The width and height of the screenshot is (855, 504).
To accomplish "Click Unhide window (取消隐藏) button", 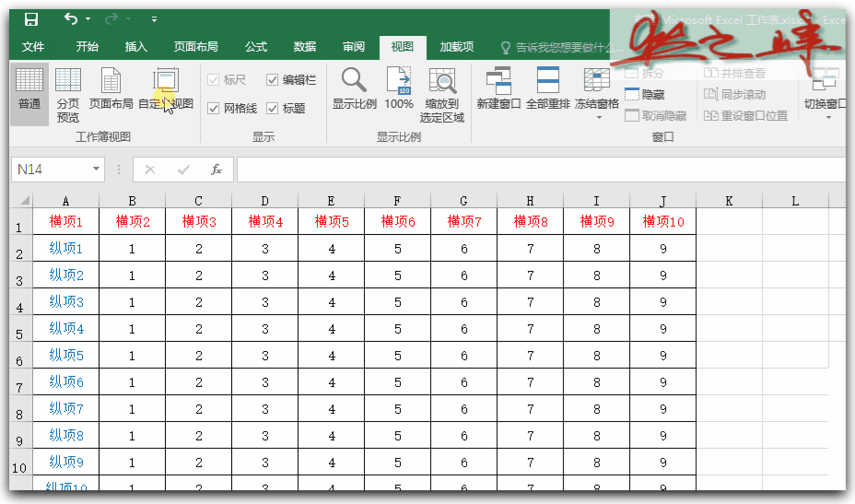I will [655, 116].
